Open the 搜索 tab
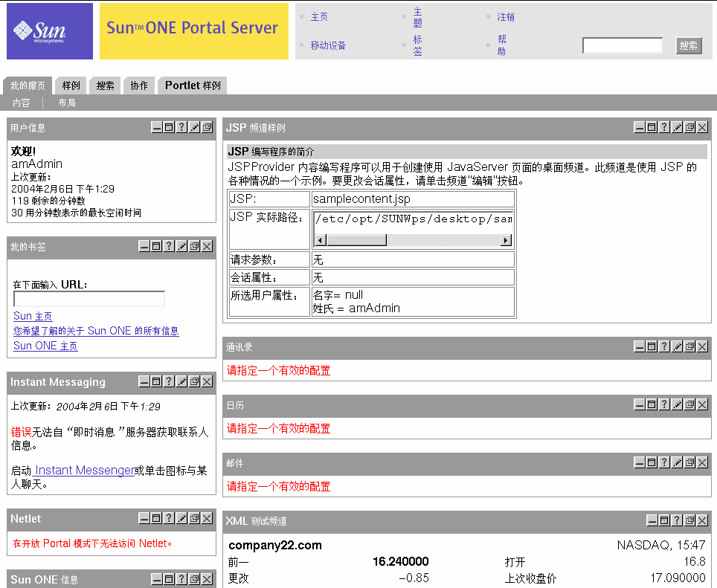Screen dimensions: 717x588 coord(105,85)
